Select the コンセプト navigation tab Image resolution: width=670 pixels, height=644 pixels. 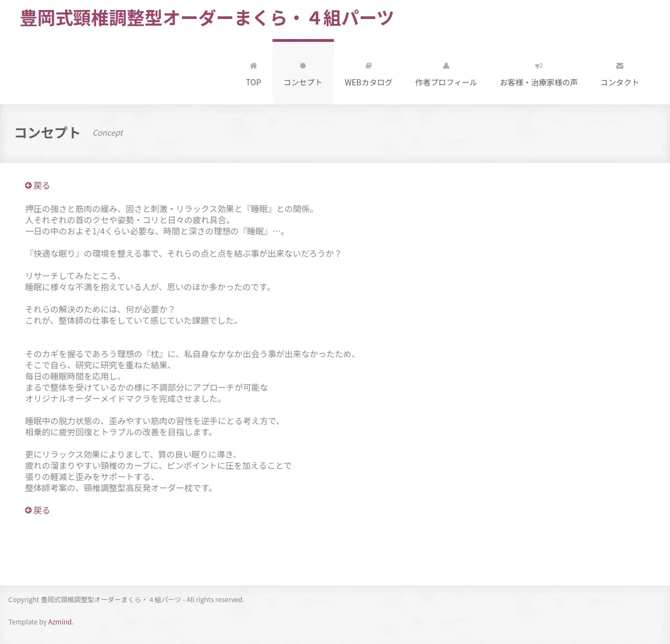pyautogui.click(x=303, y=73)
